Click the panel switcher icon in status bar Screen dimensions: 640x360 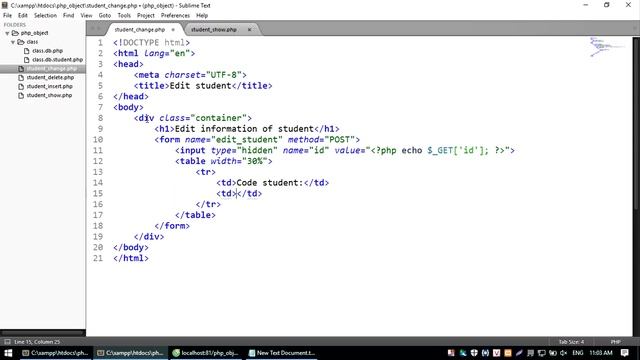click(x=7, y=342)
